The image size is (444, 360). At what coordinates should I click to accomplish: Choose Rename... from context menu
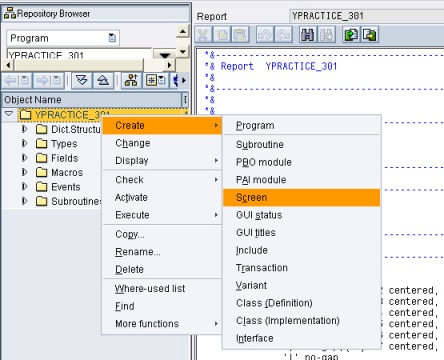click(162, 252)
